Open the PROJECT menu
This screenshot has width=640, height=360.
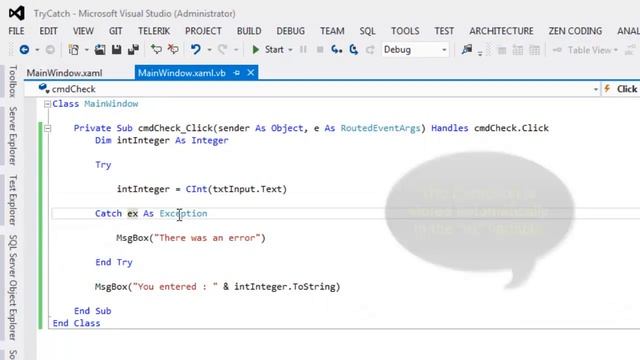[x=203, y=31]
